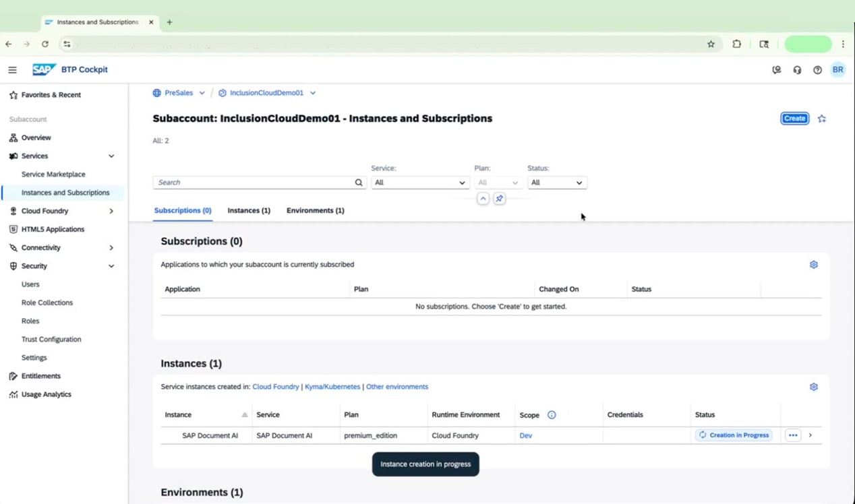Reload the browser page
The height and width of the screenshot is (504, 855).
point(45,44)
